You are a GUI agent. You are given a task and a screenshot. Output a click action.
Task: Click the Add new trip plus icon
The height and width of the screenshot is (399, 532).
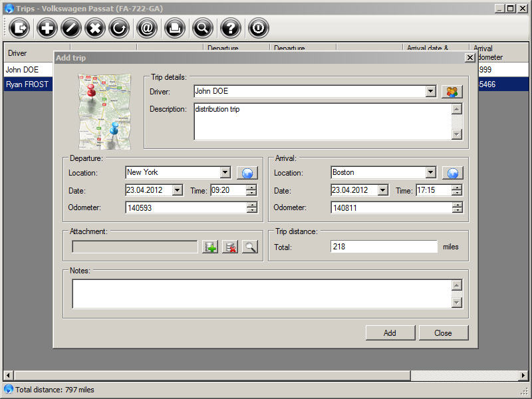click(x=47, y=27)
